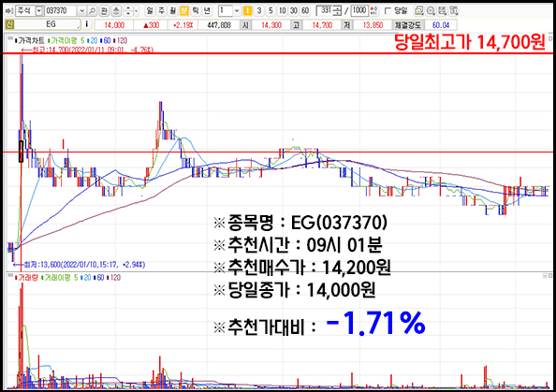Click the trade strength value 60.04
Image resolution: width=556 pixels, height=392 pixels.
click(x=441, y=25)
